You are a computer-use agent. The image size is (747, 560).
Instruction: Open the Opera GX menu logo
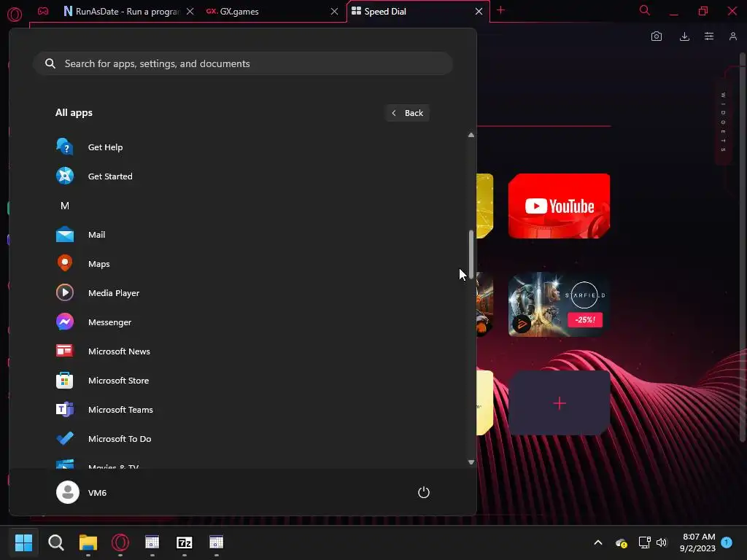(15, 15)
